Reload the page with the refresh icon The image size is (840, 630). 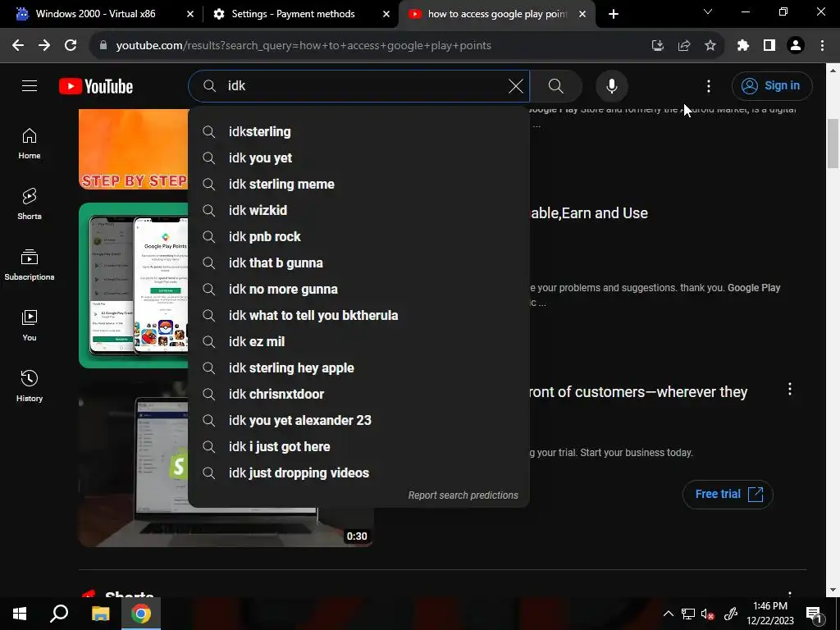(x=71, y=45)
